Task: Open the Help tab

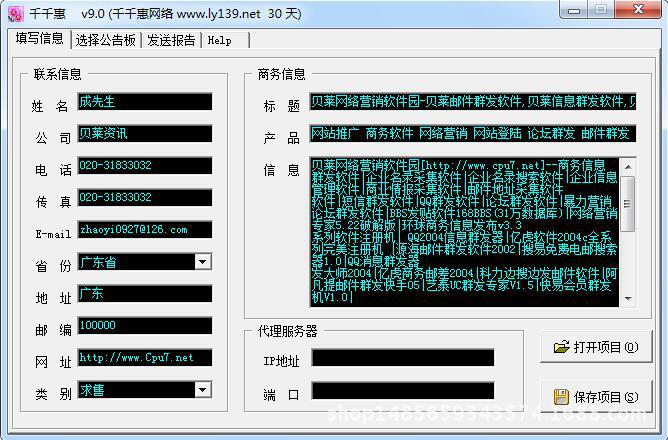Action: coord(225,40)
